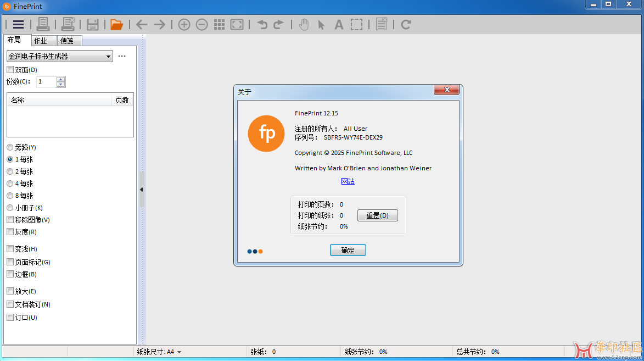Increase copies with up stepper arrow

tap(61, 79)
